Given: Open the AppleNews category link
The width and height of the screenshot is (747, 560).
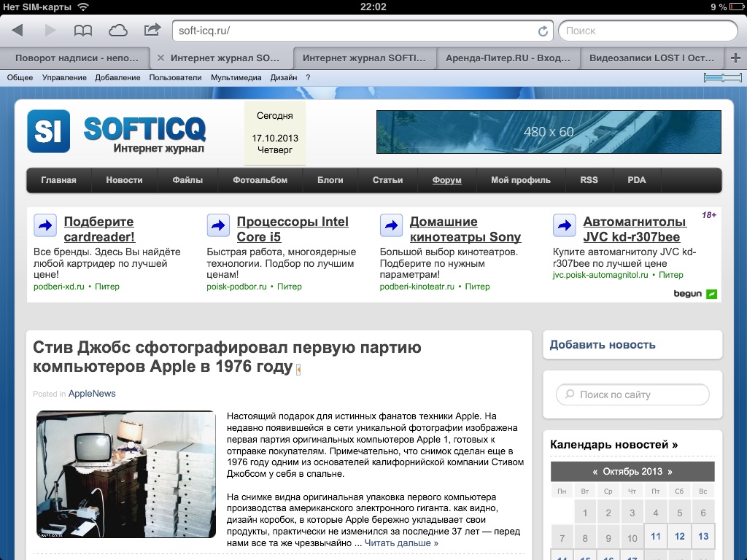Looking at the screenshot, I should tap(92, 394).
